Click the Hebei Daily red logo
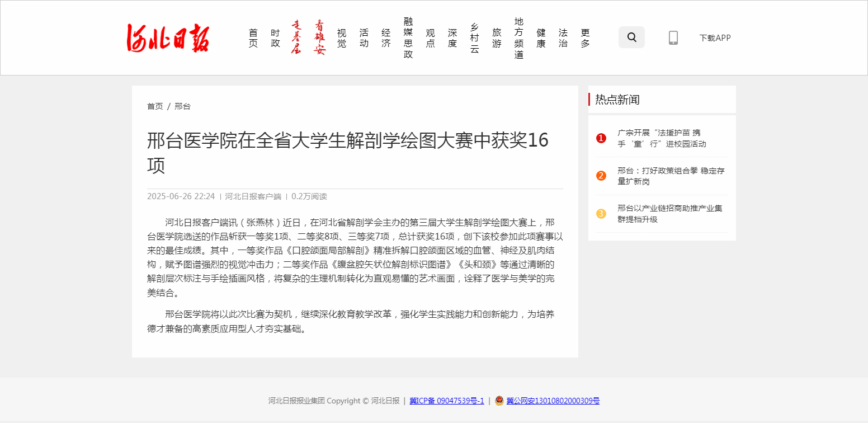868x423 pixels. 168,38
